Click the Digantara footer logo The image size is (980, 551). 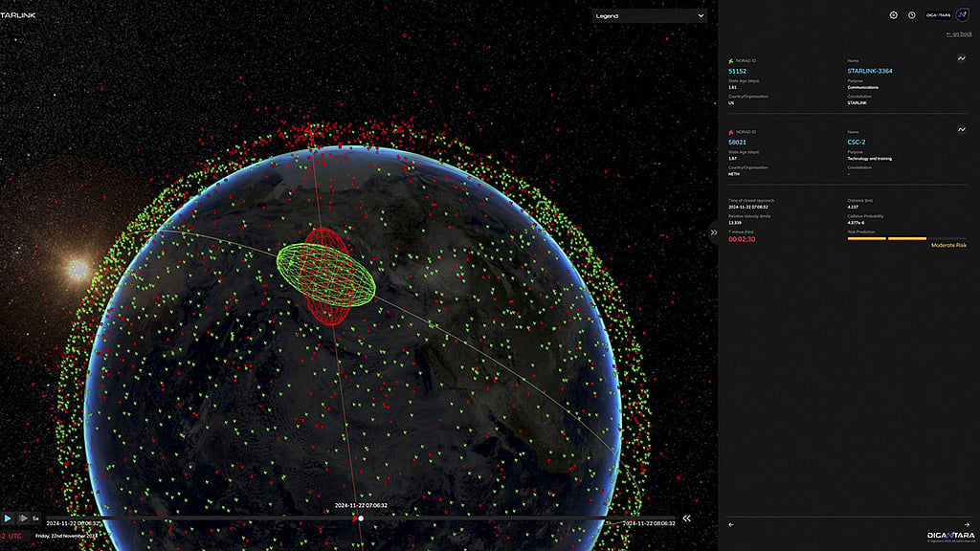tap(950, 536)
